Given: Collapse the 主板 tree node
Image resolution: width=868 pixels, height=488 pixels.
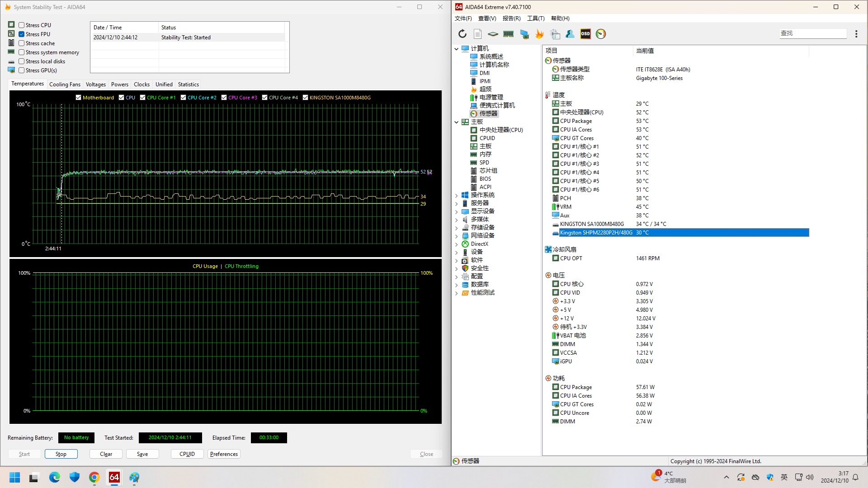Looking at the screenshot, I should coord(456,122).
